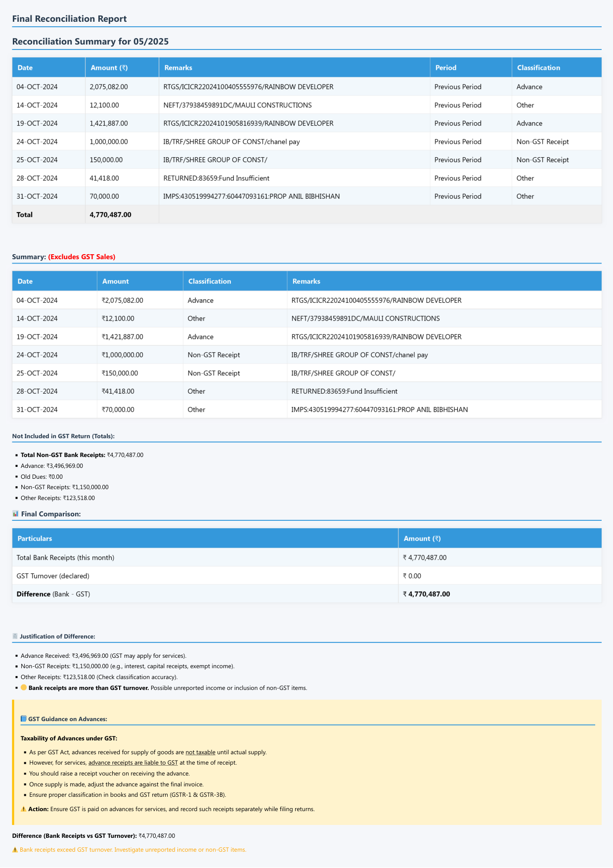Image resolution: width=613 pixels, height=868 pixels.
Task: Click the Total row amount 4,770,487.00
Action: tap(111, 215)
